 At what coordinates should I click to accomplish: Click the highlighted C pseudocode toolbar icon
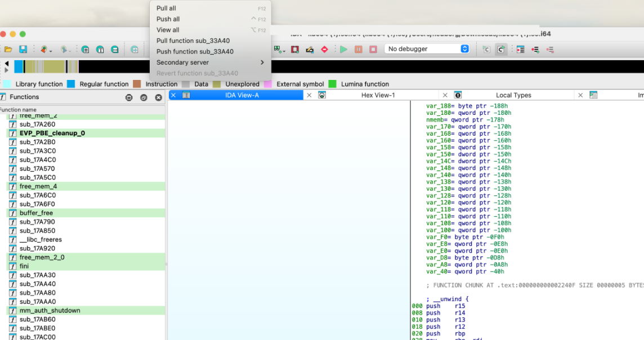(x=500, y=50)
